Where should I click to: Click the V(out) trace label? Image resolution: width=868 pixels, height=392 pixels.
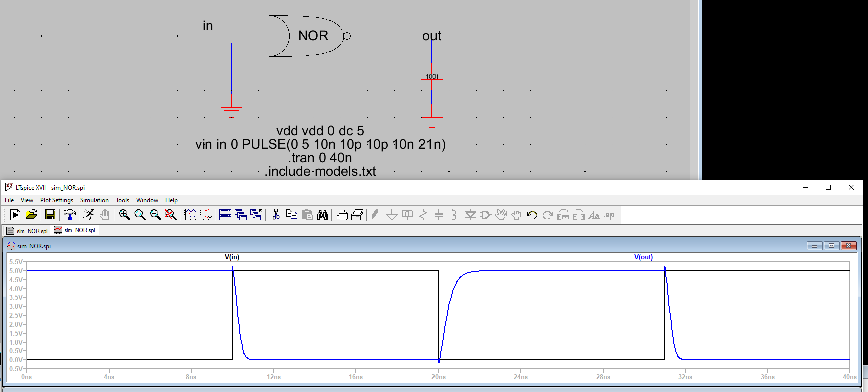(643, 257)
